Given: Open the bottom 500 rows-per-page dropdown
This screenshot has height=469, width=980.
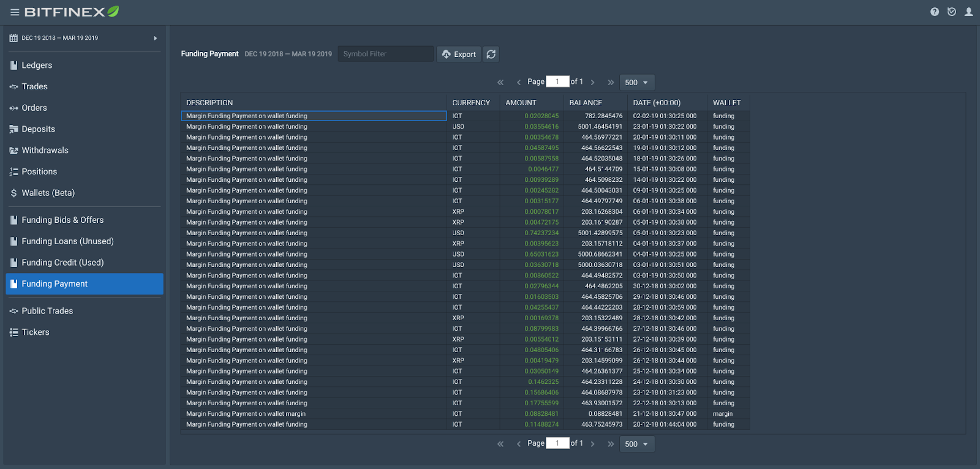Looking at the screenshot, I should point(636,444).
